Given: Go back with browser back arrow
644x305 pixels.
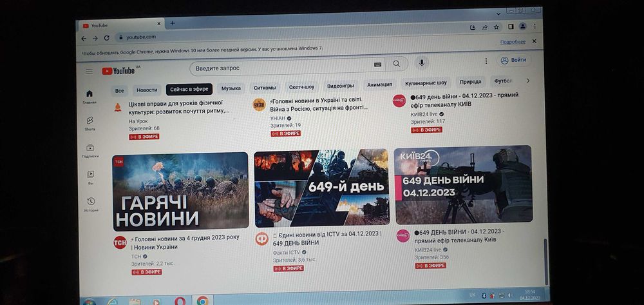Looking at the screenshot, I should [x=84, y=38].
